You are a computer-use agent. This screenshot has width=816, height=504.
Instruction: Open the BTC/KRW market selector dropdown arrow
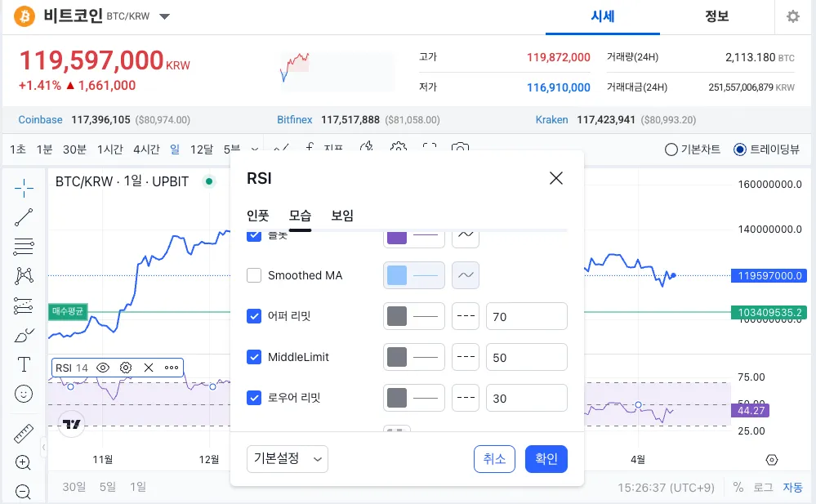pyautogui.click(x=164, y=16)
